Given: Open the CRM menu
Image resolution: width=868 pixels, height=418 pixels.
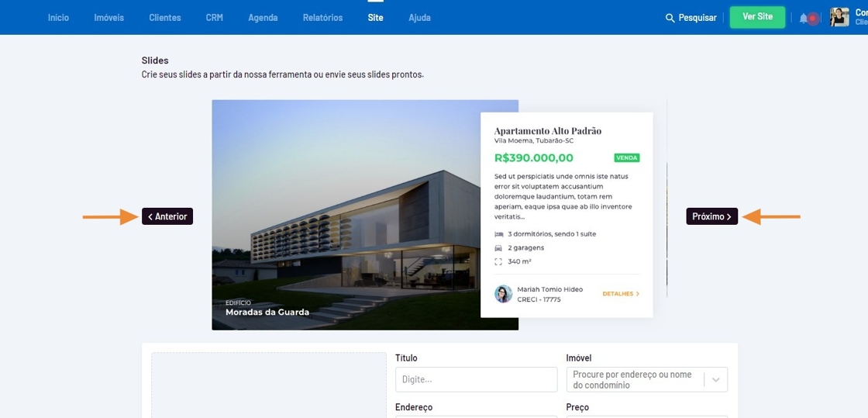Looking at the screenshot, I should coord(214,18).
